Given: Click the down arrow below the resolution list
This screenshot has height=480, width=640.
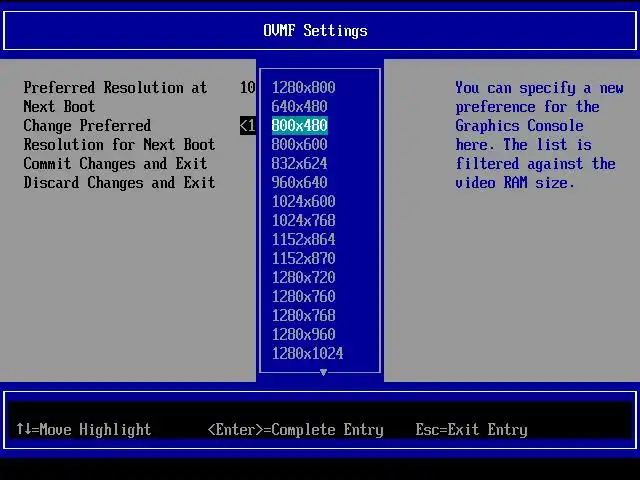Looking at the screenshot, I should tap(323, 372).
